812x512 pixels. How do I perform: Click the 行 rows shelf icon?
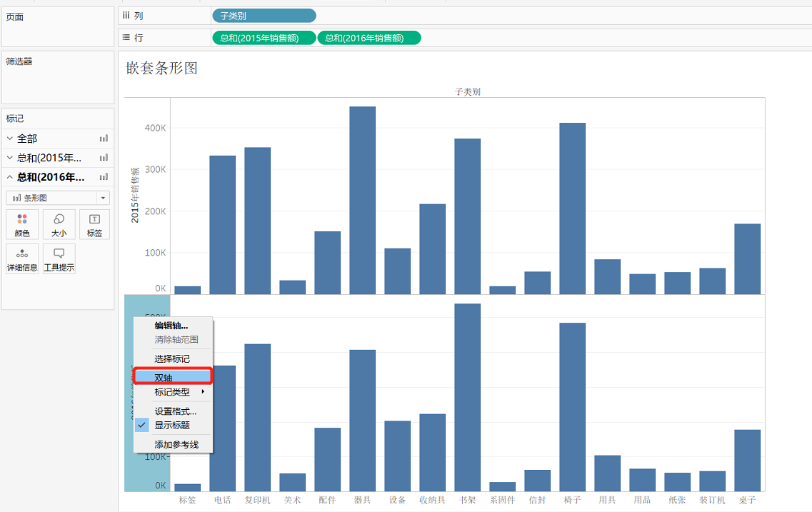(126, 37)
